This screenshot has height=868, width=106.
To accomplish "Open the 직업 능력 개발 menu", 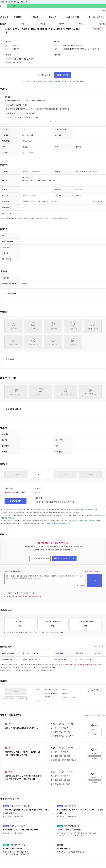I will (72, 17).
